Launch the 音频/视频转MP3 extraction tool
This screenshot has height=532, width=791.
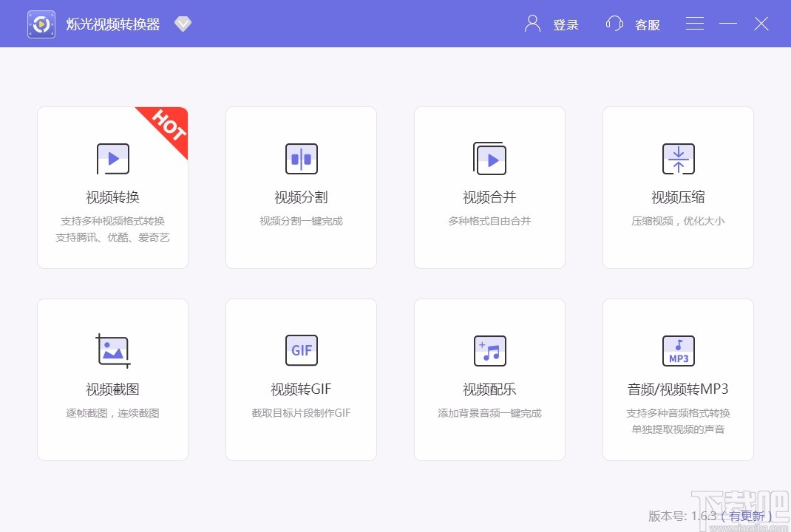[x=678, y=379]
